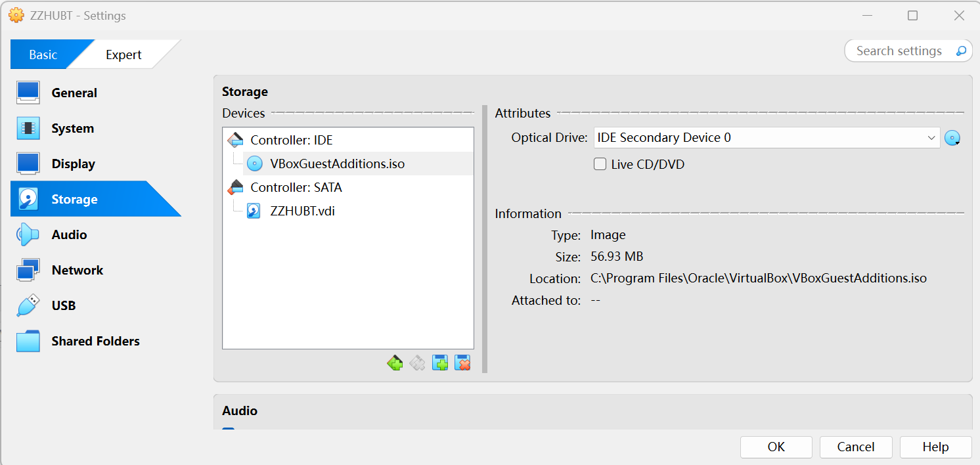
Task: Click the Image type value
Action: pyautogui.click(x=608, y=234)
